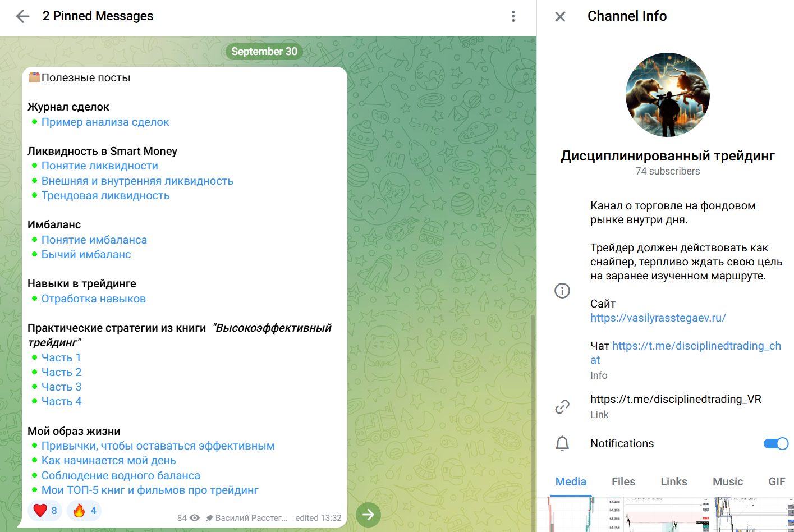Click the chain link icon next to the channel URL
This screenshot has width=794, height=532.
[x=562, y=406]
